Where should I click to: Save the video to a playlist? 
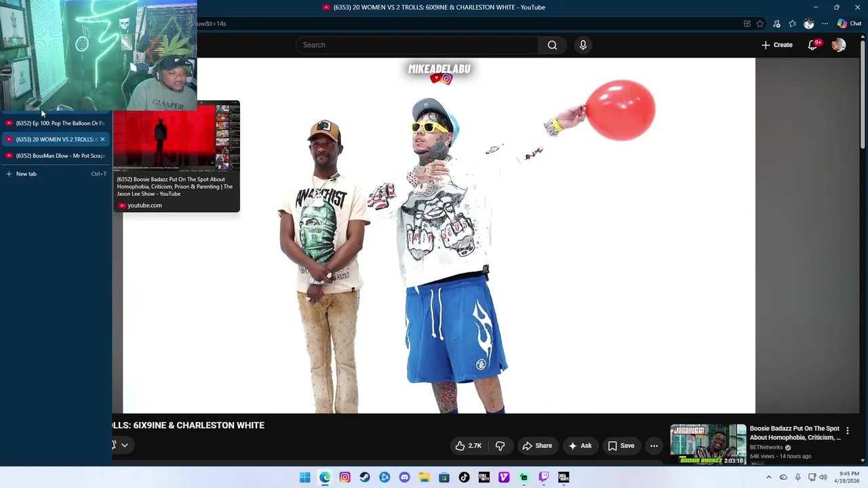(620, 445)
